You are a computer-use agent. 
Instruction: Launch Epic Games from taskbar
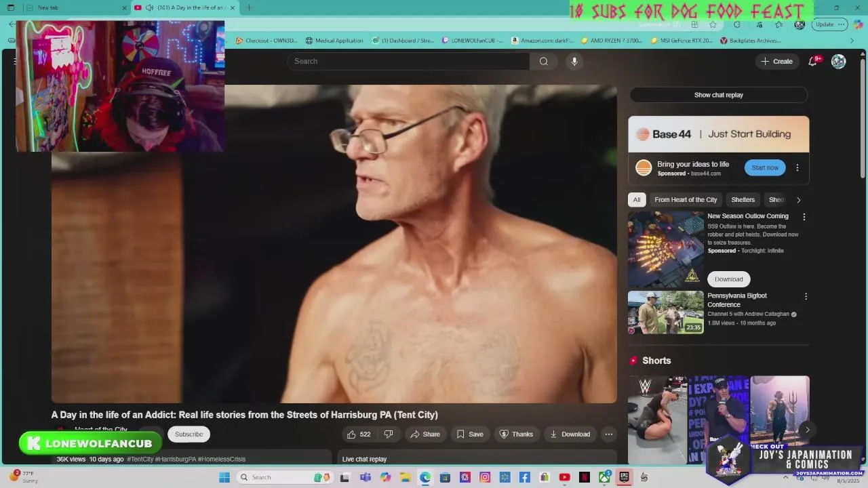(624, 477)
